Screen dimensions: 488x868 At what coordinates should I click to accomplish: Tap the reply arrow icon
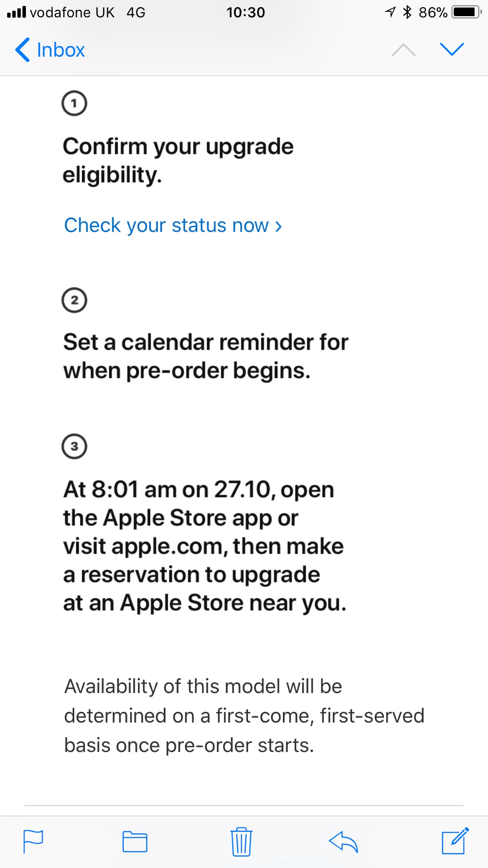[x=344, y=841]
